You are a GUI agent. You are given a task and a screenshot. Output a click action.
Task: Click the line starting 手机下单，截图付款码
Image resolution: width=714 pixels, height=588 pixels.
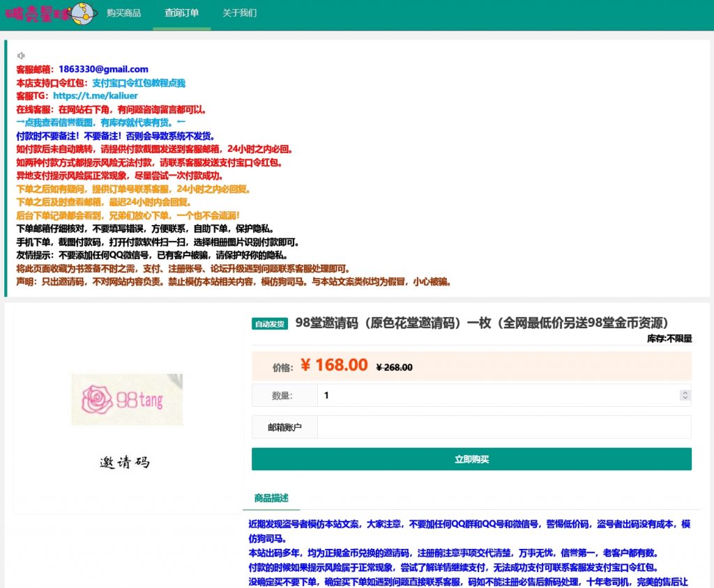click(158, 242)
